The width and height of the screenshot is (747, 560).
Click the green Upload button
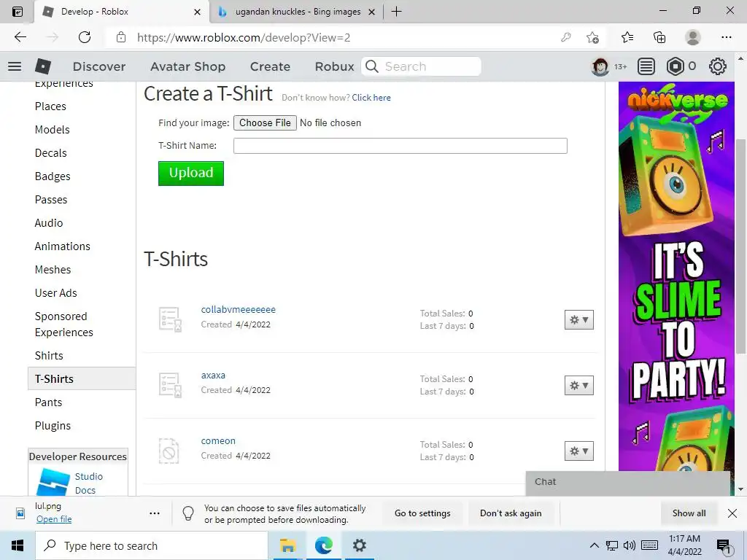(x=191, y=174)
